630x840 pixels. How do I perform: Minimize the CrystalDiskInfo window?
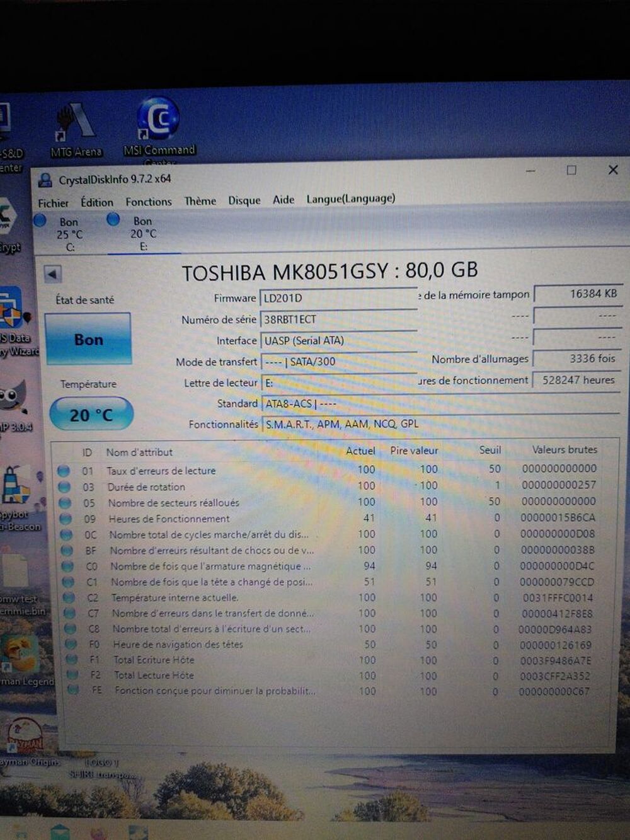tap(530, 171)
